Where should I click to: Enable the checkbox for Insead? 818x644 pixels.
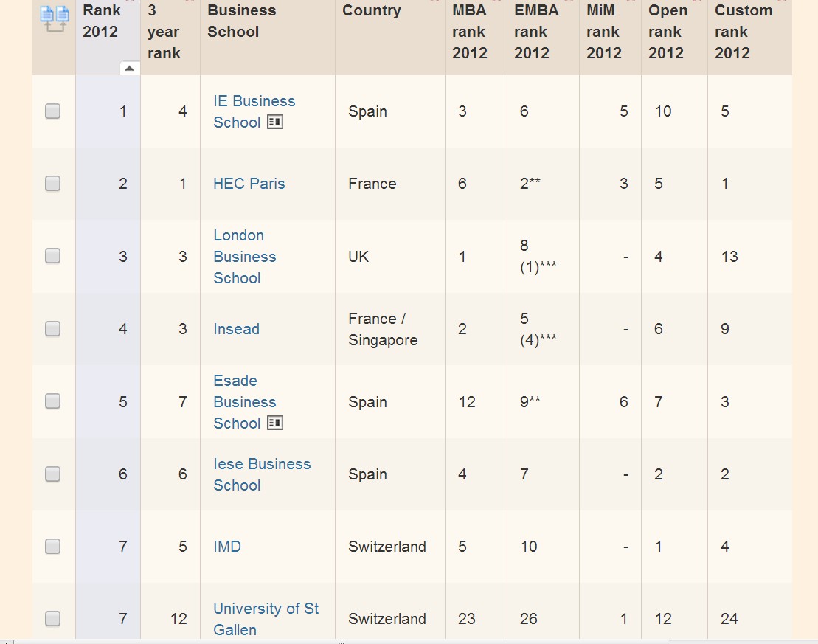point(52,329)
